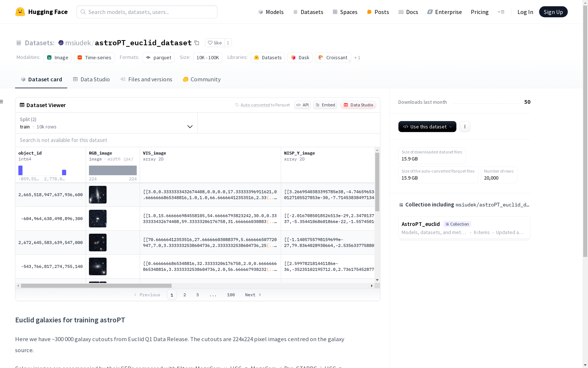Show the +1 additional libraries
Screen dimensions: 588x368
click(x=357, y=57)
